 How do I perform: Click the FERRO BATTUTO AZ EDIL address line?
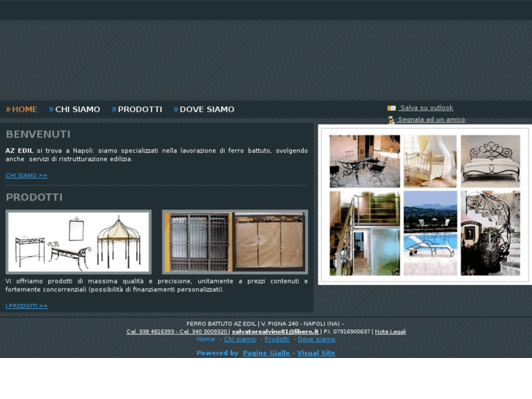266,324
